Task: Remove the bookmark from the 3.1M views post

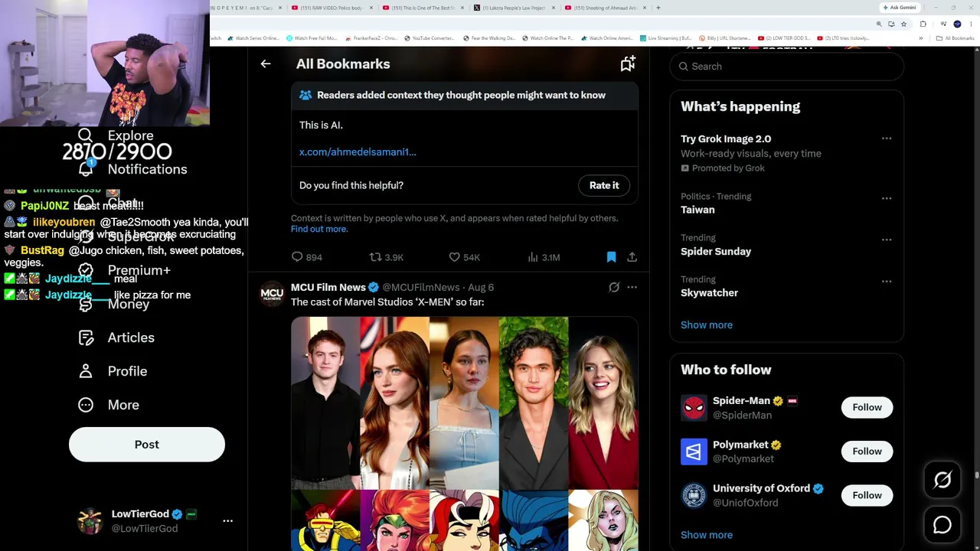Action: click(x=611, y=257)
